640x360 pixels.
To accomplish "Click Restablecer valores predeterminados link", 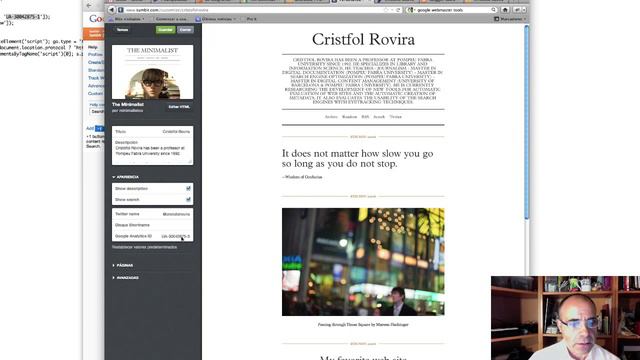I will [x=144, y=247].
